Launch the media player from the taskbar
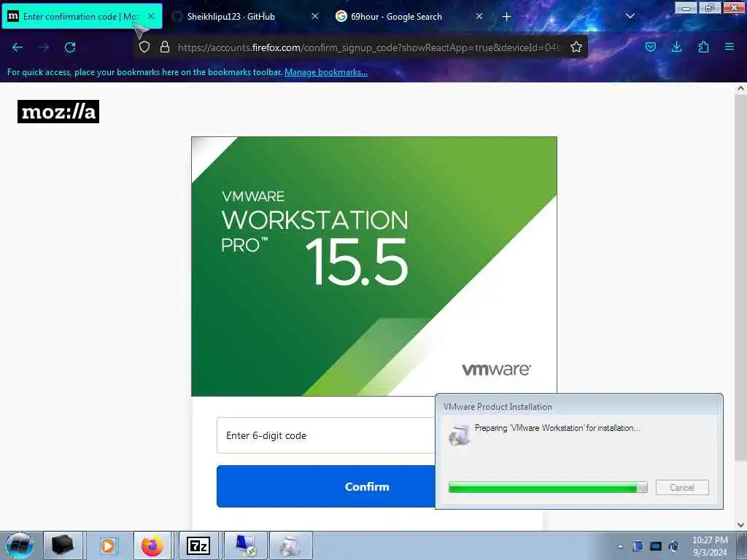Image resolution: width=747 pixels, height=560 pixels. 108,545
